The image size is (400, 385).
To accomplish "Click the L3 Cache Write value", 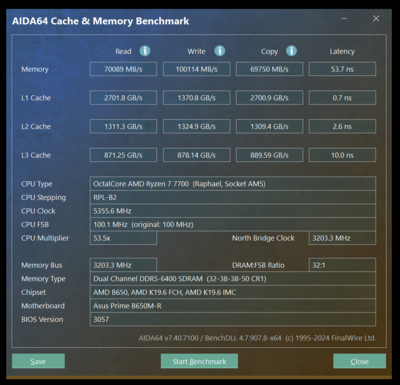I will coord(197,155).
